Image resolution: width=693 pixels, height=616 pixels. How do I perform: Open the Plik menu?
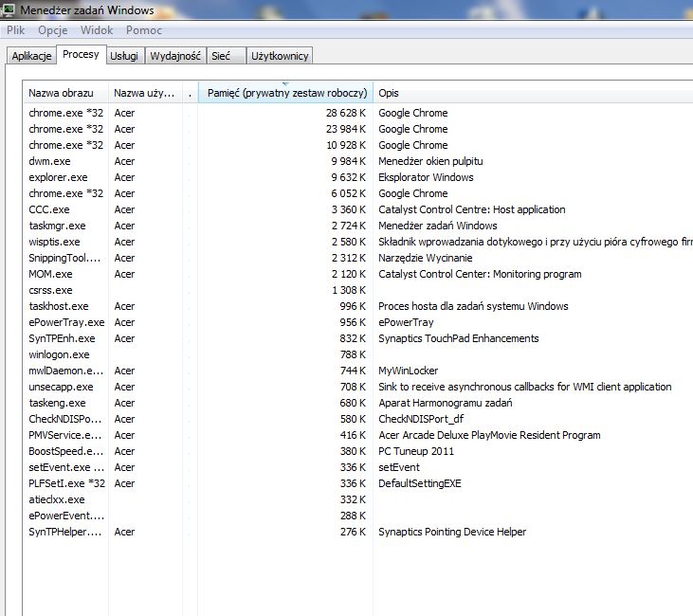(x=15, y=30)
